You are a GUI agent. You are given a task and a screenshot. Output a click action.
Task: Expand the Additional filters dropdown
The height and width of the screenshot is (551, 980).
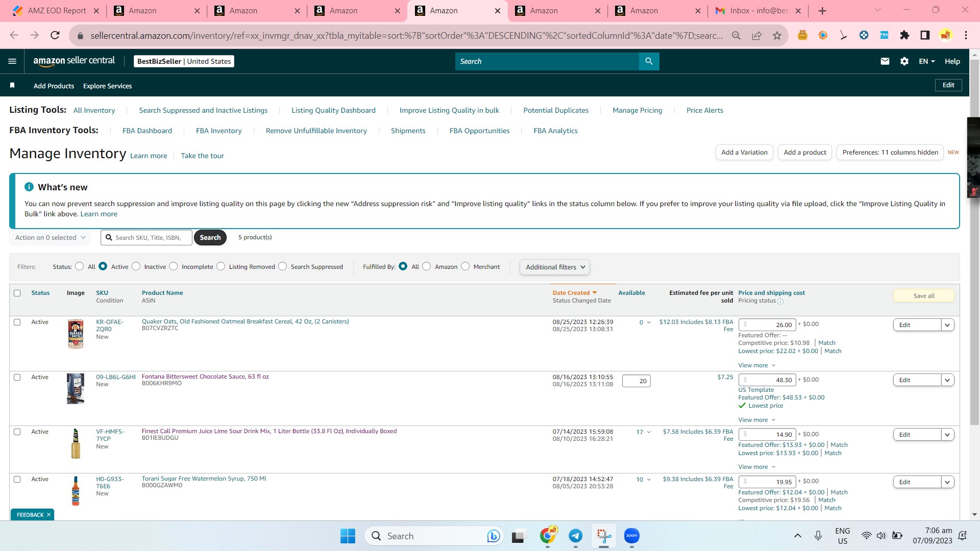click(x=554, y=267)
